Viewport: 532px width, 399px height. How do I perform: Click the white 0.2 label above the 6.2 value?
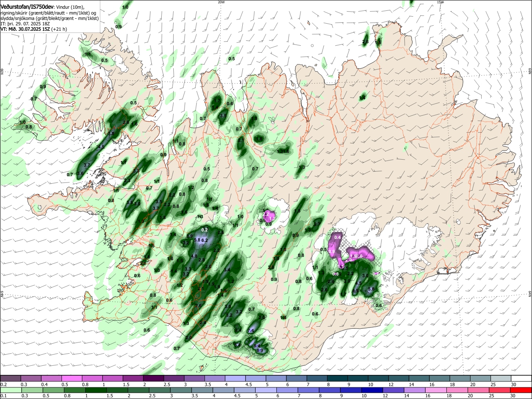coord(204,230)
